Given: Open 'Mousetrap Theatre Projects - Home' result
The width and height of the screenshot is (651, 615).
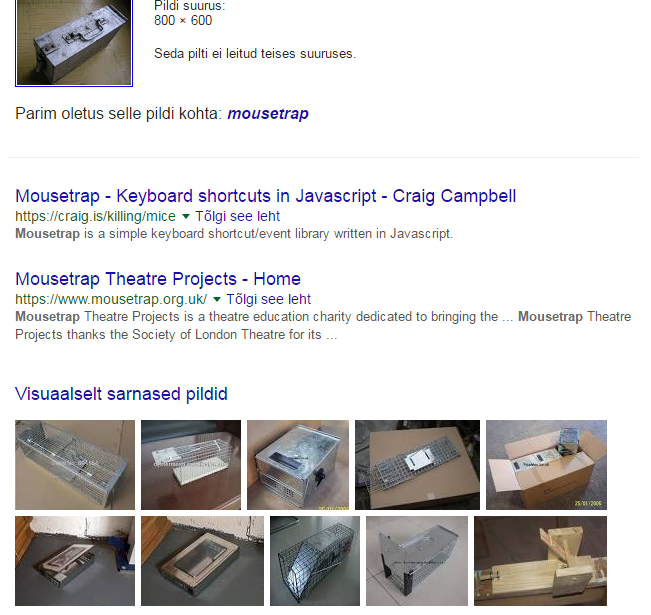Looking at the screenshot, I should 158,279.
